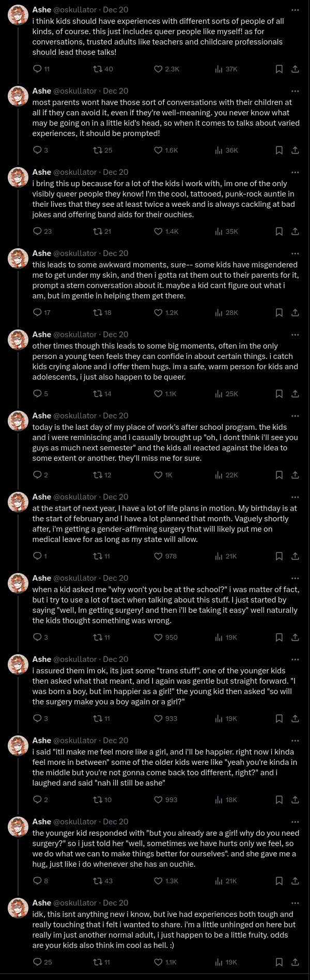Reply to the tweet with 23 replies
Screen dimensions: 310x980
pyautogui.click(x=37, y=231)
